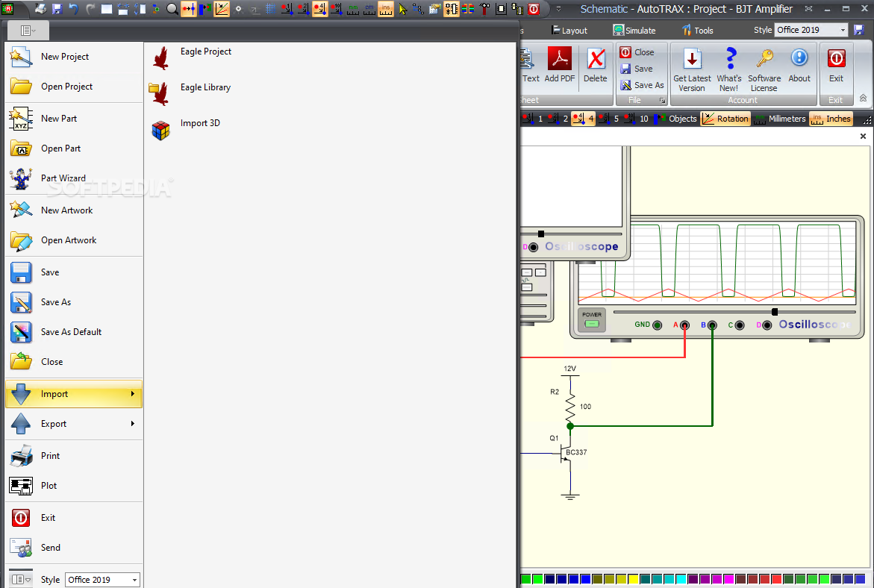
Task: Click Open Project in the application menu
Action: pos(74,87)
